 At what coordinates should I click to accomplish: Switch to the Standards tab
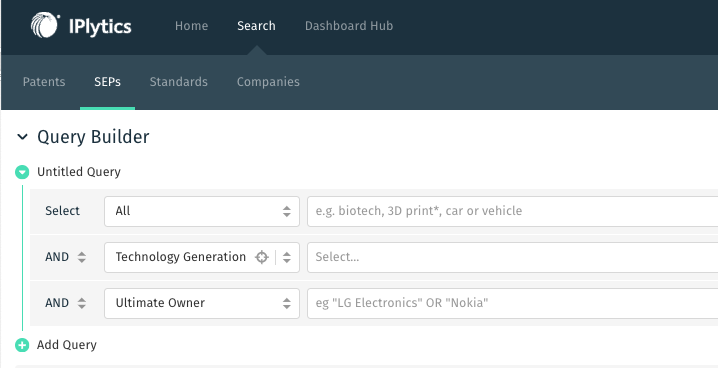coord(179,82)
